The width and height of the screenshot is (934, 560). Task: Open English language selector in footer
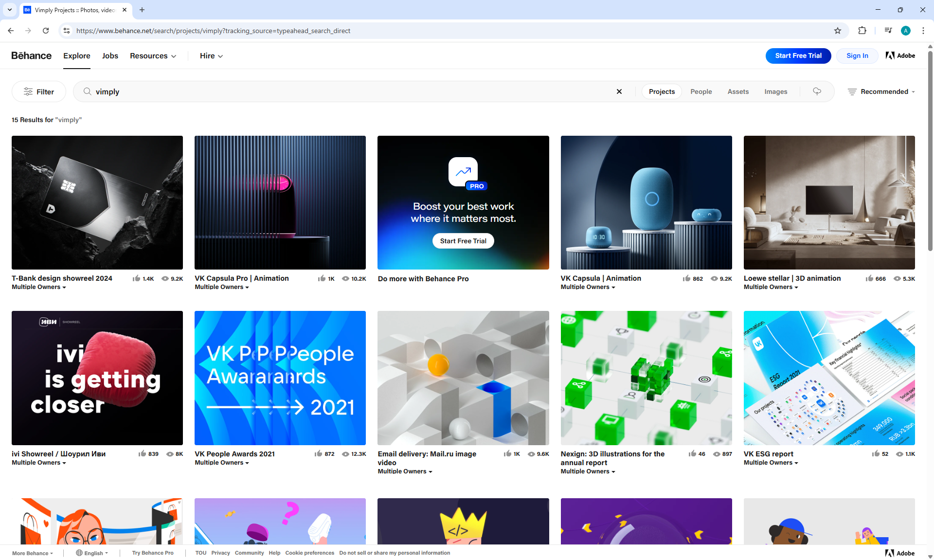[92, 553]
